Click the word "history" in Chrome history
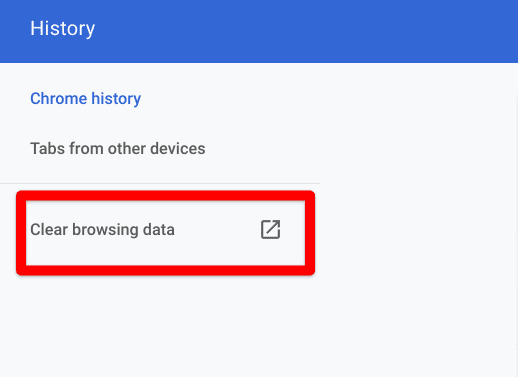Screen dimensions: 518x377 (x=116, y=99)
